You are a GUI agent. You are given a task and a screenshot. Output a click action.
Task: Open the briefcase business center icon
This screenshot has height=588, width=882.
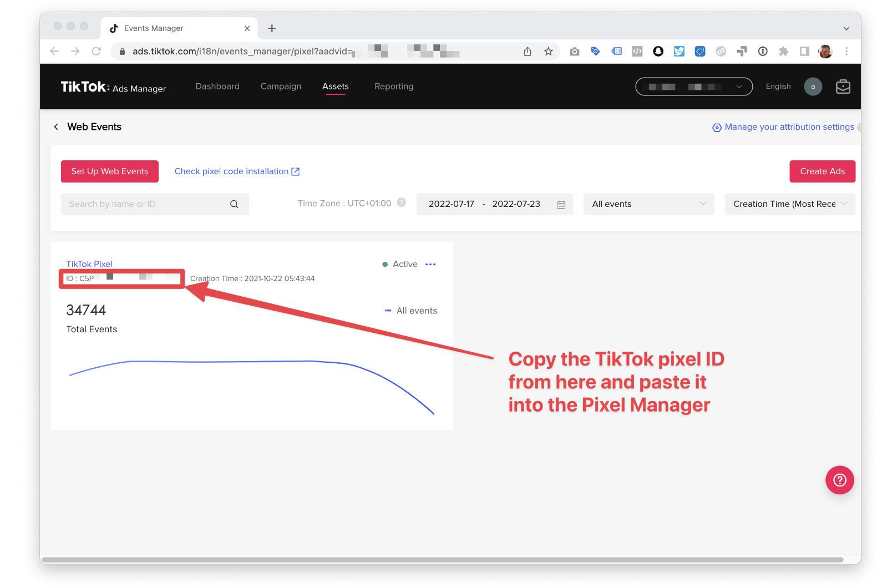pos(843,87)
